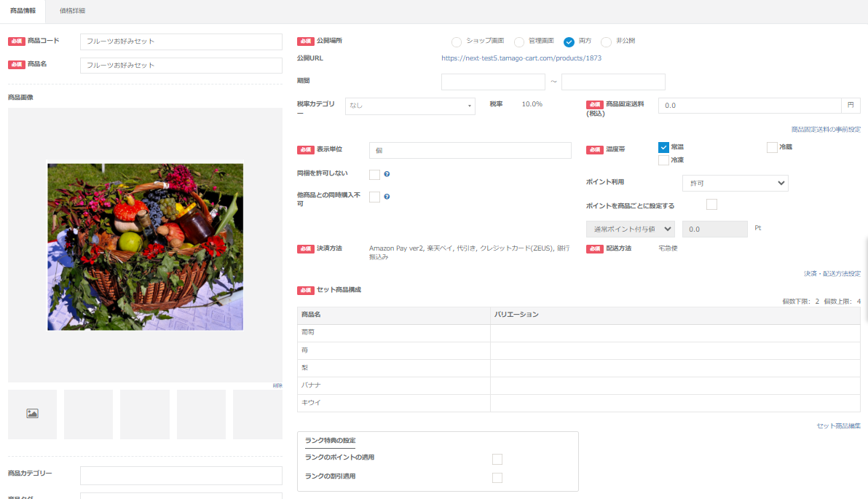Open 決済・配送方法設定 link
This screenshot has height=499, width=868.
(x=832, y=274)
